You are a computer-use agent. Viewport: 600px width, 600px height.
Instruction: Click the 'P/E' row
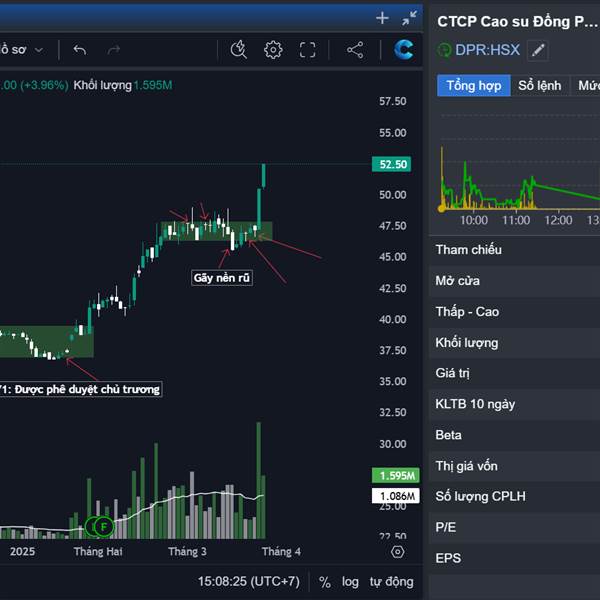(515, 527)
